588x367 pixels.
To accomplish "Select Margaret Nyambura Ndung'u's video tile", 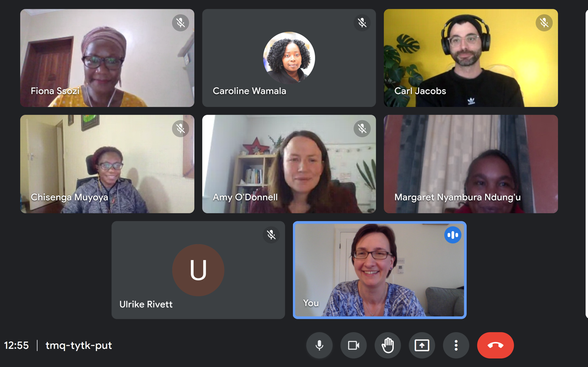I will (x=471, y=164).
